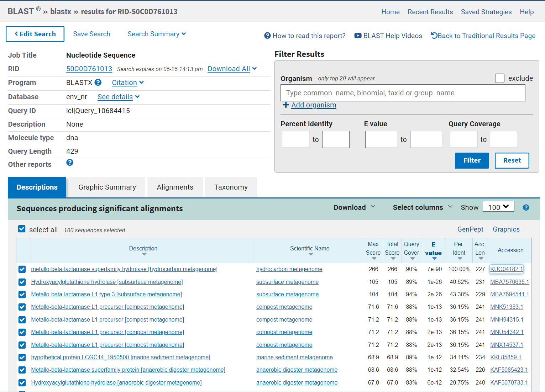545x392 pixels.
Task: Open 'Hydroxyacylglutathione hydrolase [subsurface metagenome]' description
Action: (107, 282)
